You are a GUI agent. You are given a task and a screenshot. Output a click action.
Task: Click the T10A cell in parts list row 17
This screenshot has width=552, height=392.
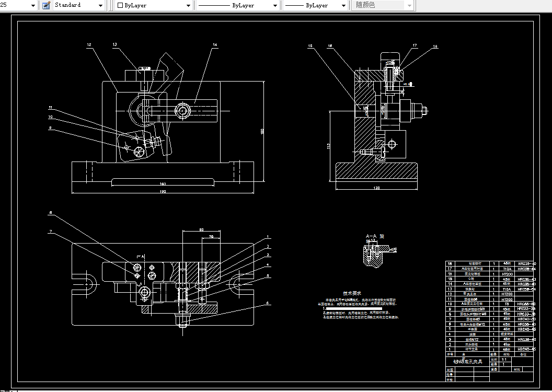point(507,269)
